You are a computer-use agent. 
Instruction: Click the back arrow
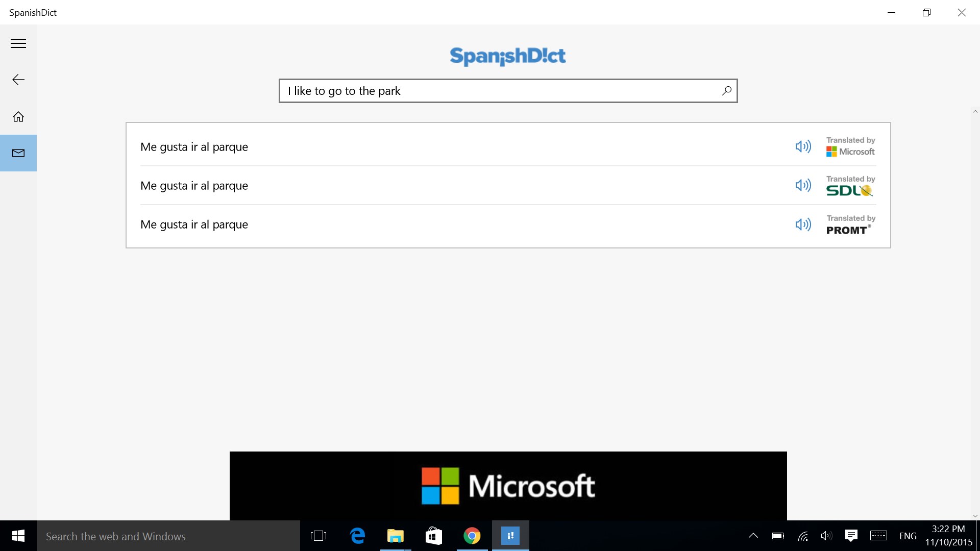18,79
